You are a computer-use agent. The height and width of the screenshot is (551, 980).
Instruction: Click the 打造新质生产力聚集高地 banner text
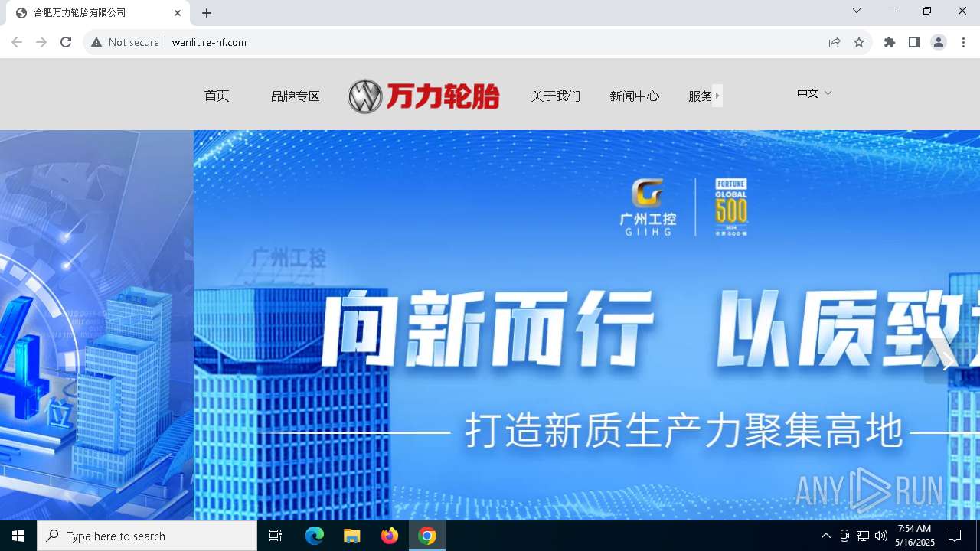pos(684,432)
